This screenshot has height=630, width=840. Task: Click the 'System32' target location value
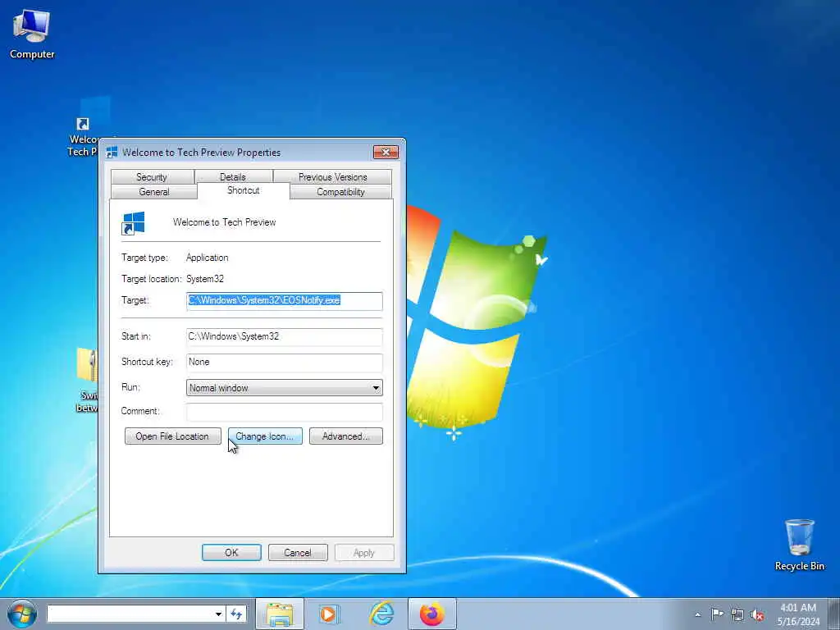(x=205, y=279)
